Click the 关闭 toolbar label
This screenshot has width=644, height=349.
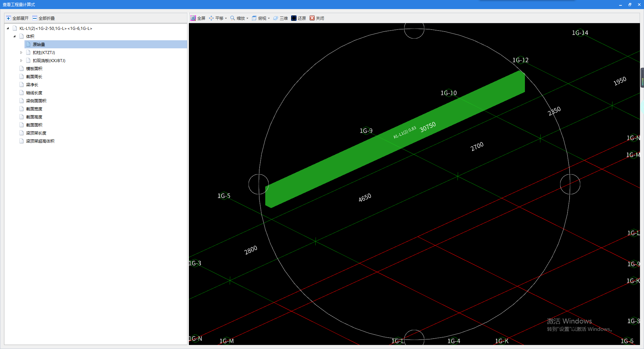click(320, 18)
